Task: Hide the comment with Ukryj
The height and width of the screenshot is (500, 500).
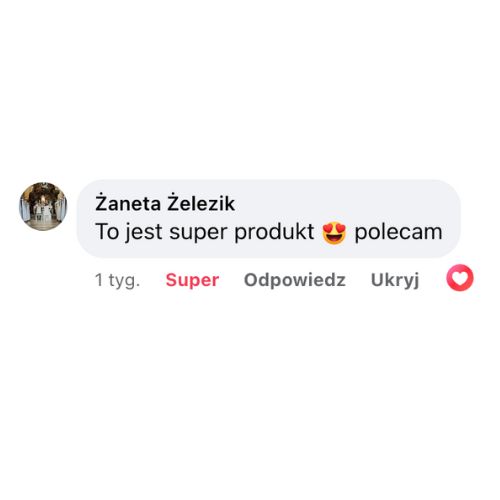Action: 395,281
